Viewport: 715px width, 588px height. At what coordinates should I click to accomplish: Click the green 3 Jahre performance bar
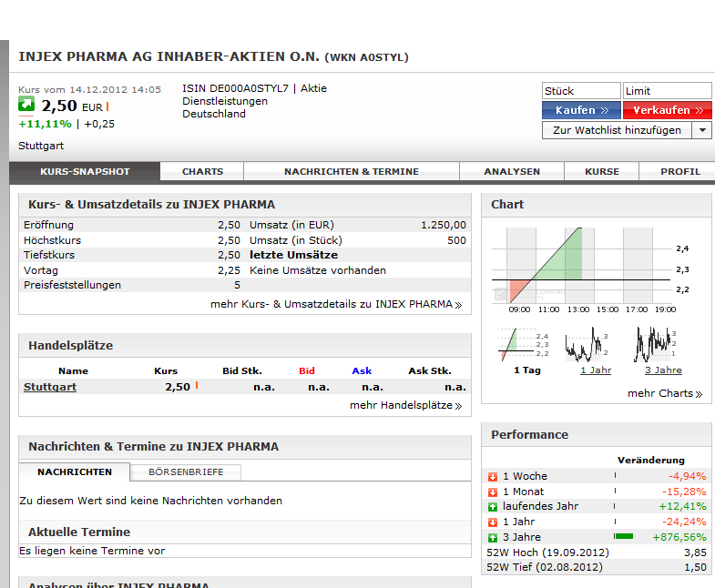pyautogui.click(x=623, y=536)
